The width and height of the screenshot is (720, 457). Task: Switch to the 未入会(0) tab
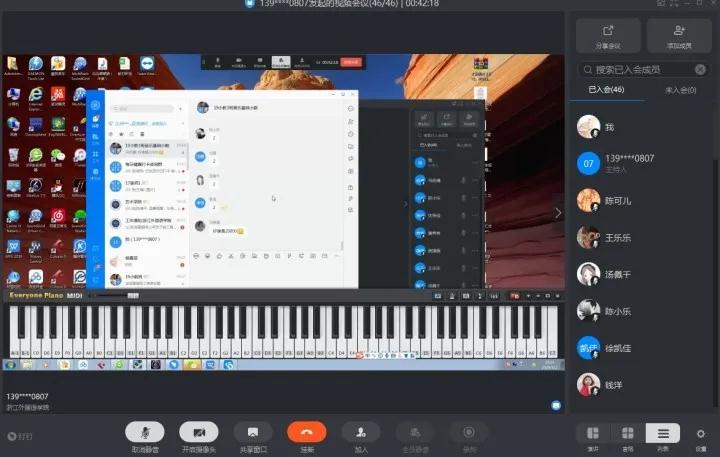(680, 90)
